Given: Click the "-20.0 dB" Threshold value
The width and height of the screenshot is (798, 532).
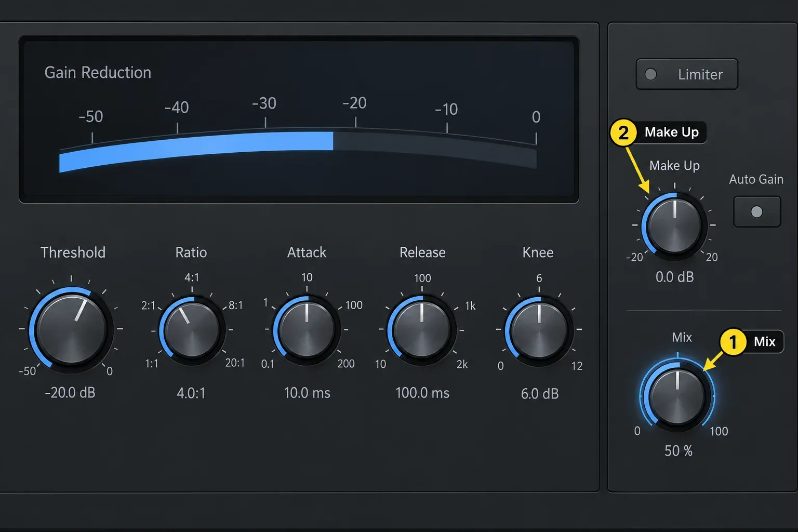Looking at the screenshot, I should click(70, 393).
